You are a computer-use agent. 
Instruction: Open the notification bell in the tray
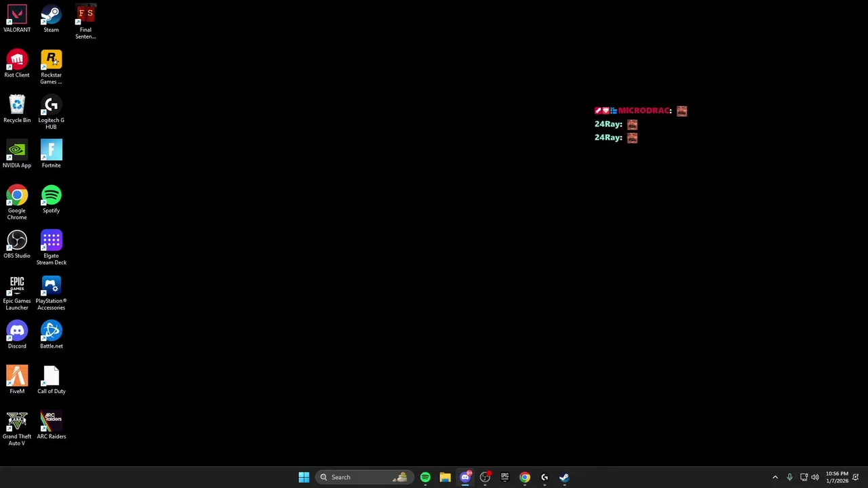(x=856, y=477)
